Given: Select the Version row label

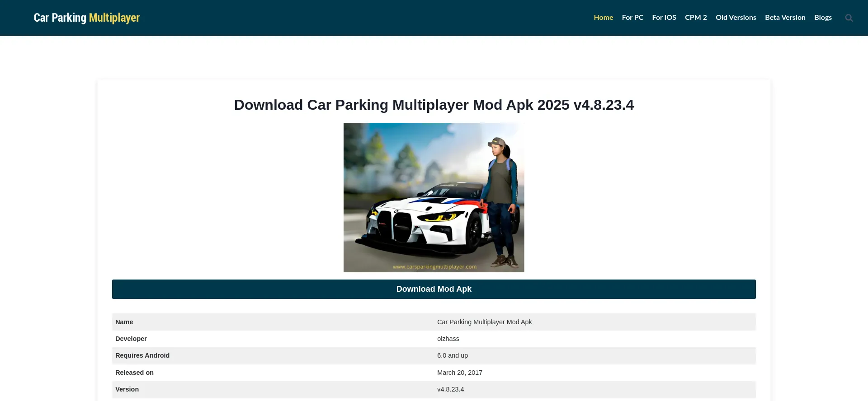Looking at the screenshot, I should [127, 389].
